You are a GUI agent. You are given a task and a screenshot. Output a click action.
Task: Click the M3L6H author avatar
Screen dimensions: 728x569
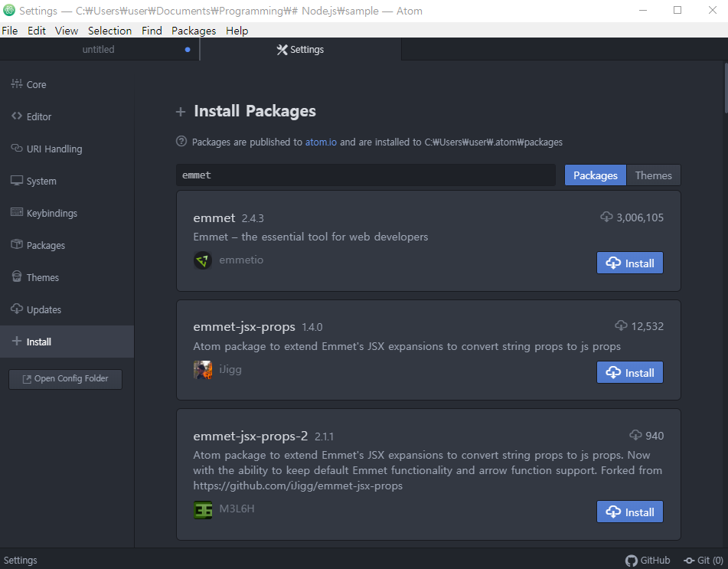click(203, 509)
